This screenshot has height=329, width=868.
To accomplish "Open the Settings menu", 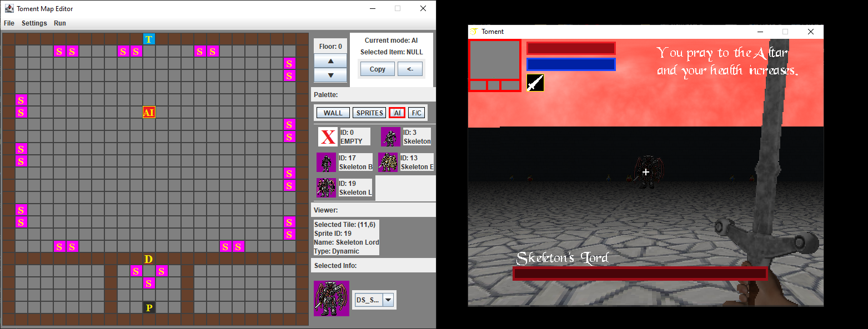I will coord(34,23).
